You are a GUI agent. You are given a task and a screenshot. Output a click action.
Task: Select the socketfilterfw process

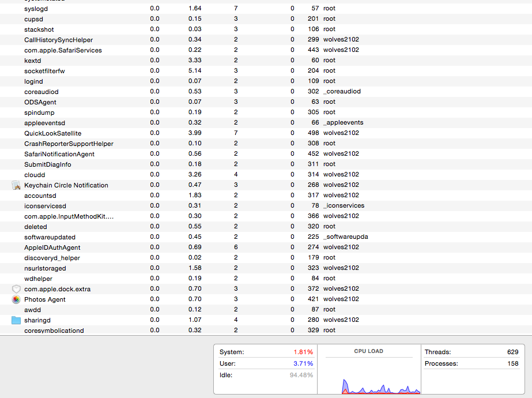click(266, 70)
